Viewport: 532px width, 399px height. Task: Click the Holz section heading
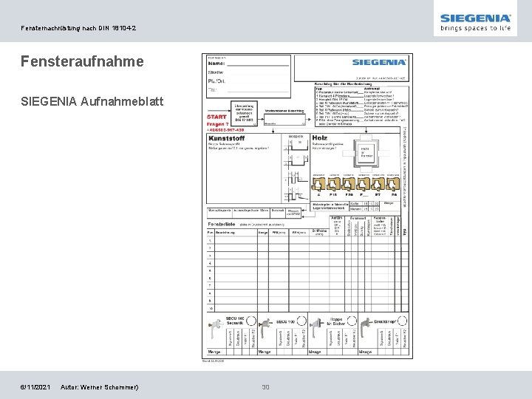pyautogui.click(x=320, y=137)
